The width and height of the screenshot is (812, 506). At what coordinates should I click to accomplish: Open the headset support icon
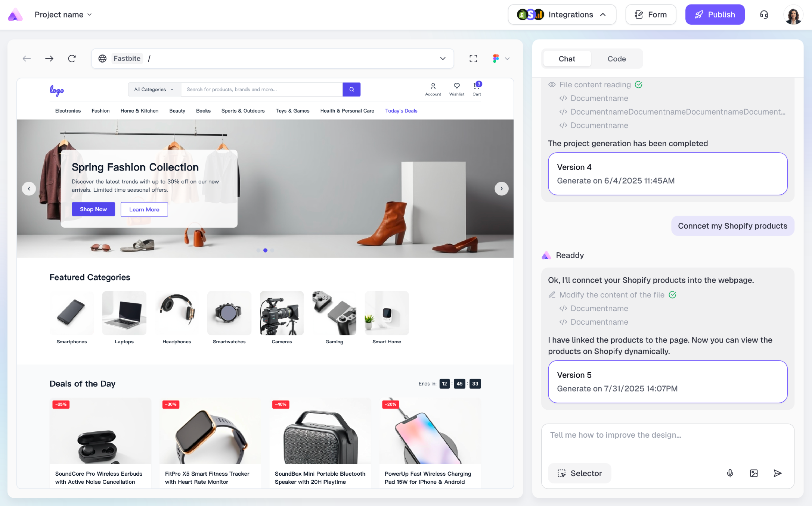pos(764,15)
